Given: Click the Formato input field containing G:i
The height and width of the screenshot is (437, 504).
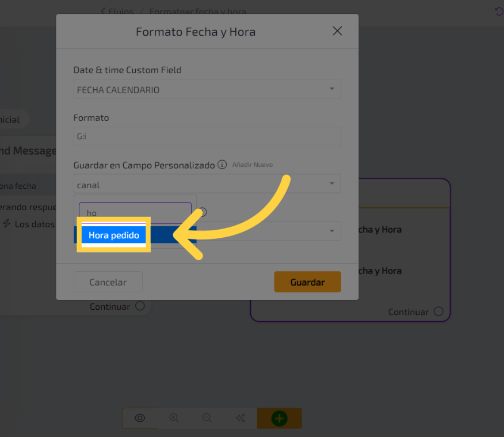Looking at the screenshot, I should (x=207, y=137).
